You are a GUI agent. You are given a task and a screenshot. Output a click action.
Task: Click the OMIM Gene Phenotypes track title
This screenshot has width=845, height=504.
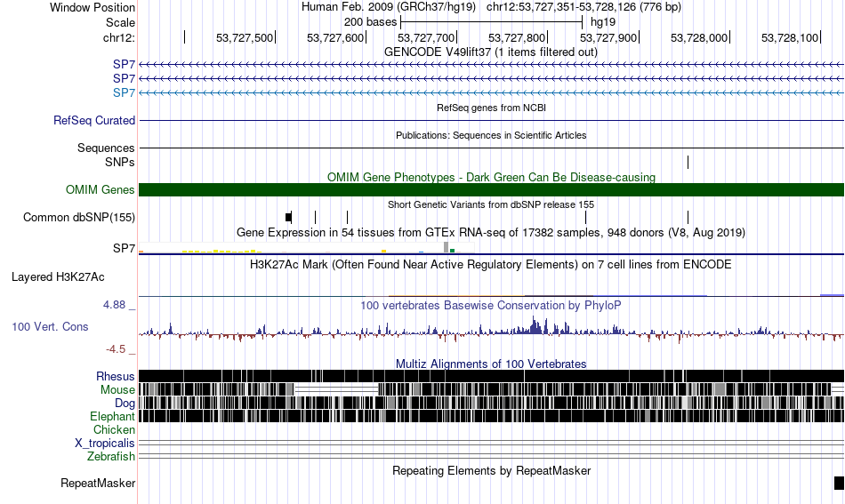pyautogui.click(x=491, y=177)
